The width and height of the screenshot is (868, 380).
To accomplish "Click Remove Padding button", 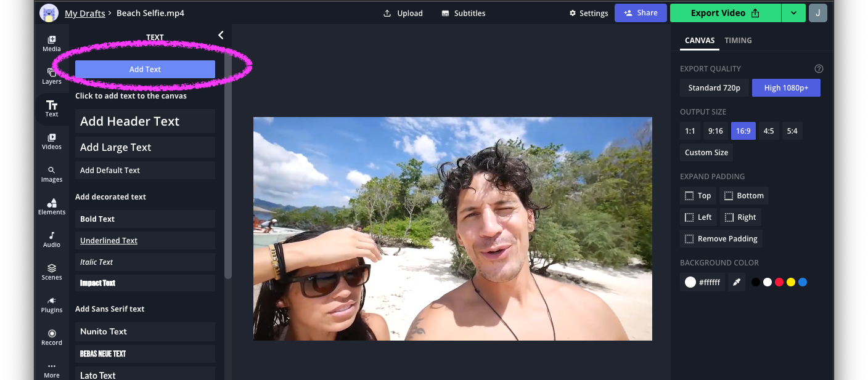I will click(721, 239).
